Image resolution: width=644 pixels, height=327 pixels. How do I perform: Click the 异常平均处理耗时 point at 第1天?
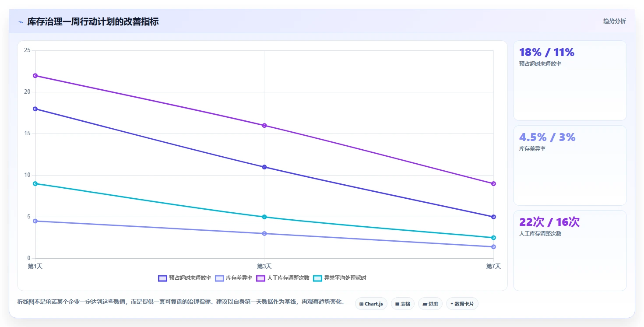35,184
